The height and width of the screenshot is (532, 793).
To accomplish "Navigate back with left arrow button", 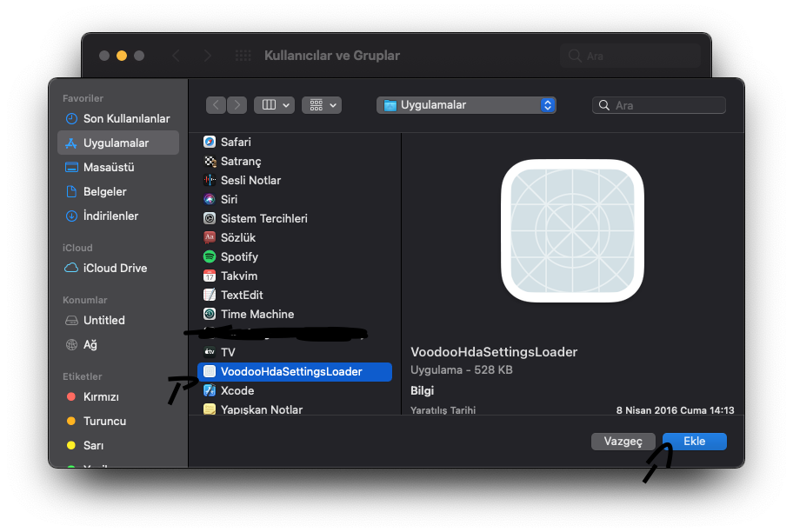I will [x=217, y=105].
